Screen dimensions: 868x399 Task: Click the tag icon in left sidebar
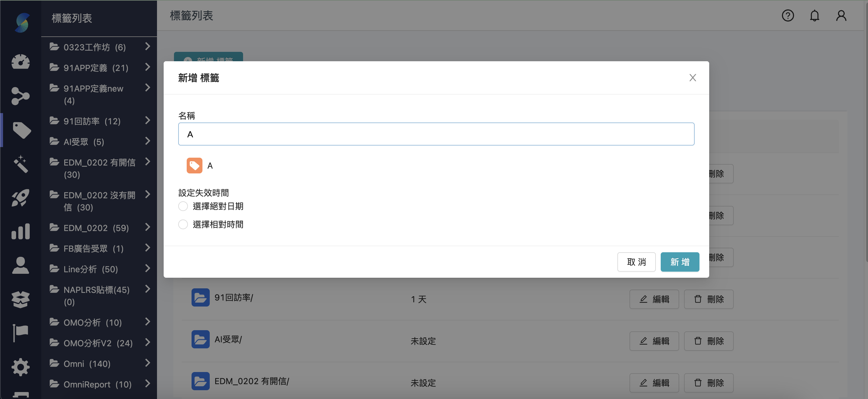[x=22, y=130]
